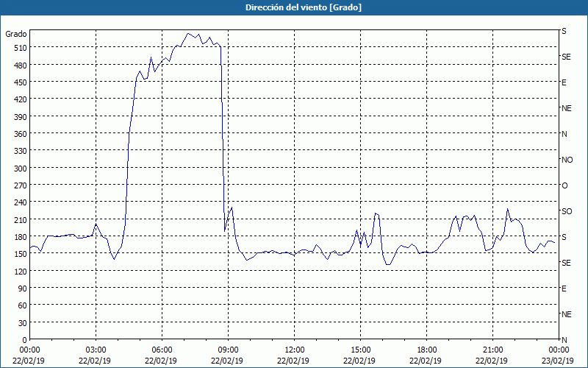This screenshot has width=588, height=368.
Task: Click the 15:00 time axis label
Action: coord(360,350)
